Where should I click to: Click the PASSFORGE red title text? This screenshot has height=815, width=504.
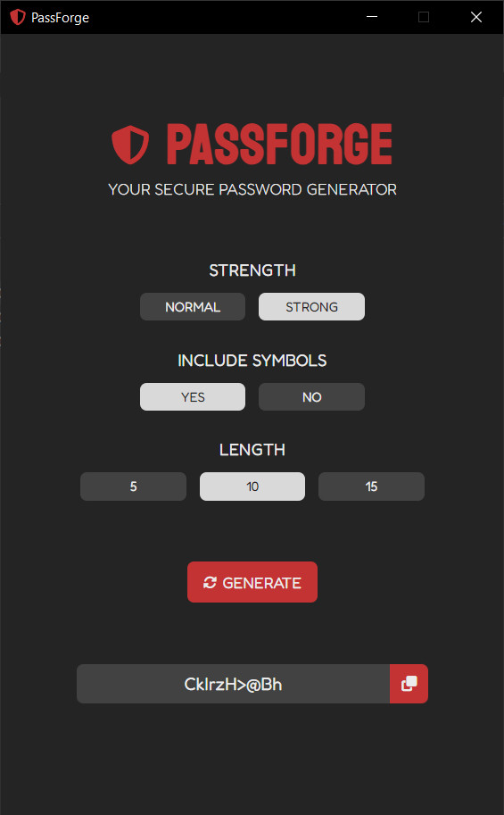coord(279,145)
